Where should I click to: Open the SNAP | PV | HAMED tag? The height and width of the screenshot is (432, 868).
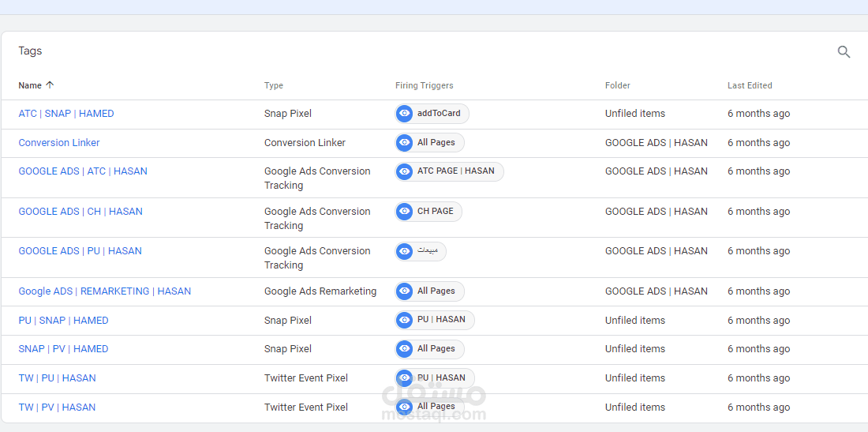63,349
